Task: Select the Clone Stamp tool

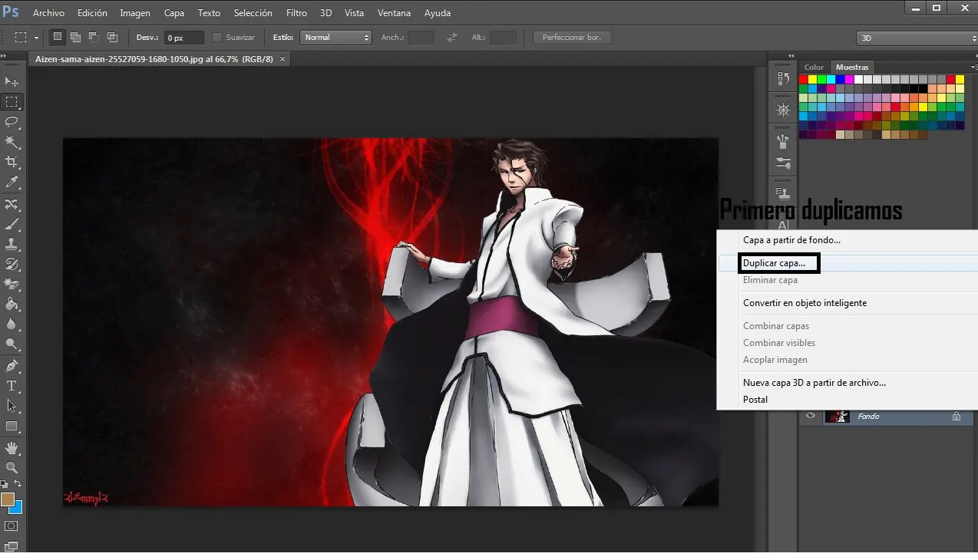Action: 12,245
